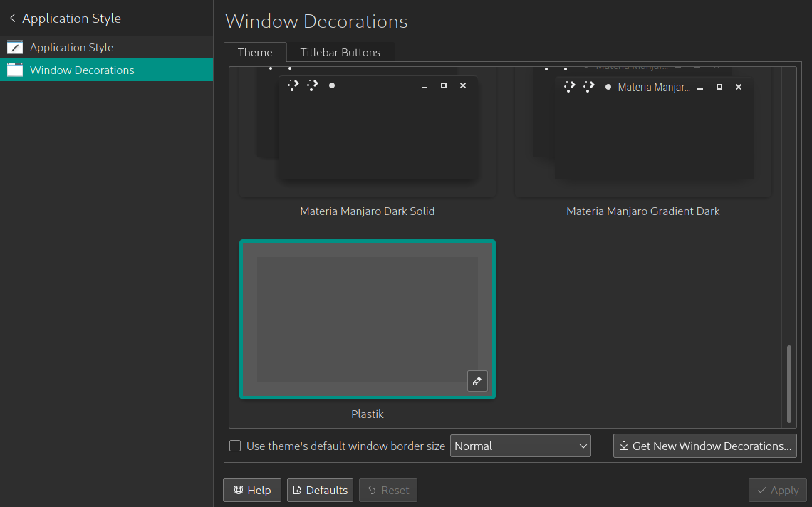Click the edit pencil icon on Plastik theme

coord(477,381)
